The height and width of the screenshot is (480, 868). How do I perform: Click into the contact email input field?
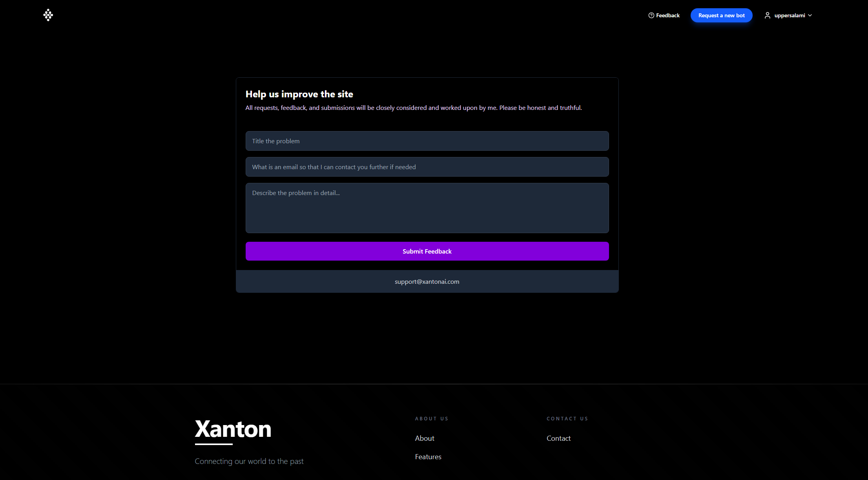click(x=427, y=167)
